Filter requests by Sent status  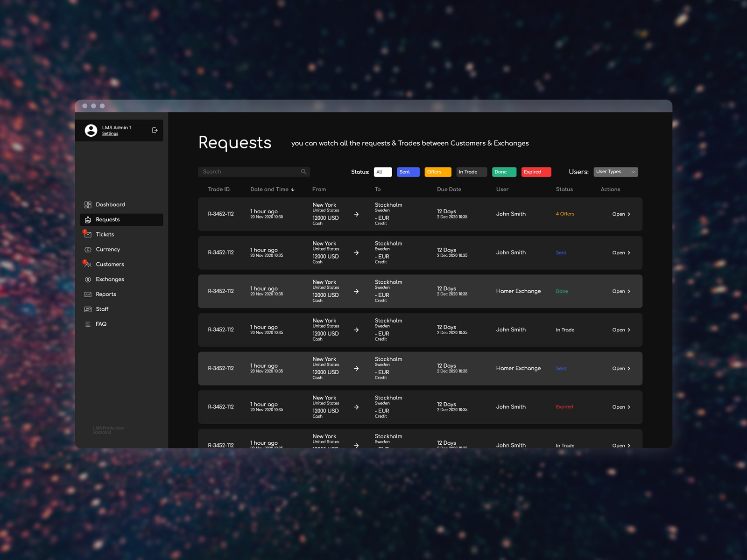(x=408, y=172)
